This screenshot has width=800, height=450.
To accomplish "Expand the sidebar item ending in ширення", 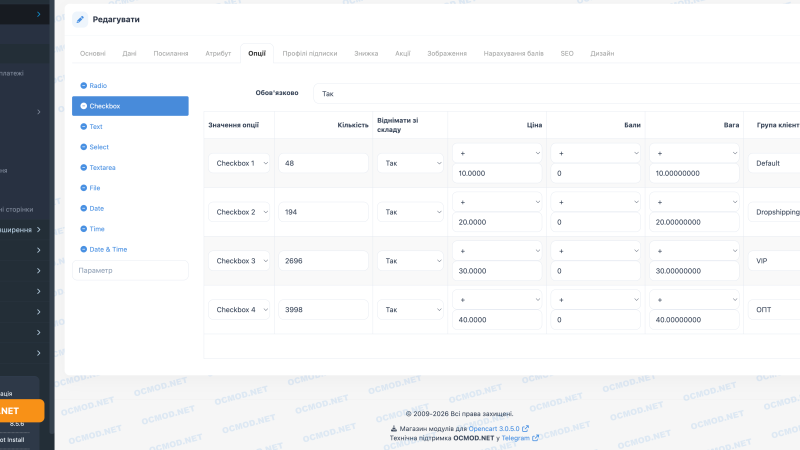I will click(24, 230).
